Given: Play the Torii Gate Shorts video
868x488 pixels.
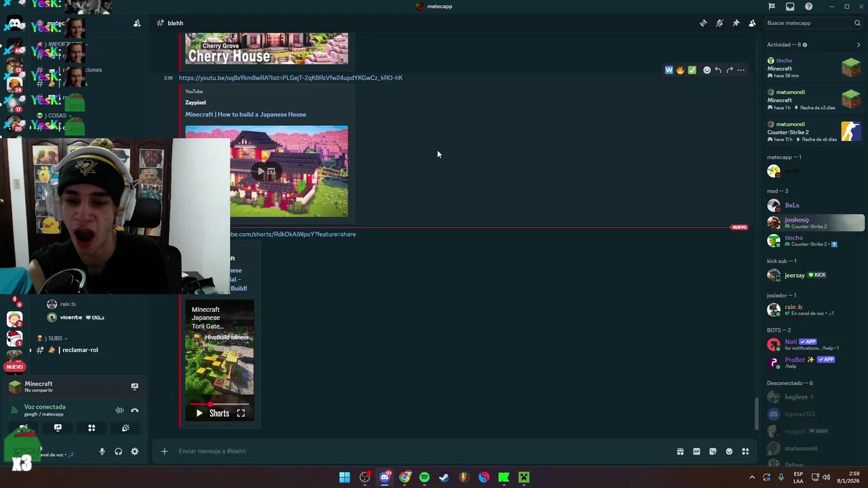Looking at the screenshot, I should coord(199,413).
